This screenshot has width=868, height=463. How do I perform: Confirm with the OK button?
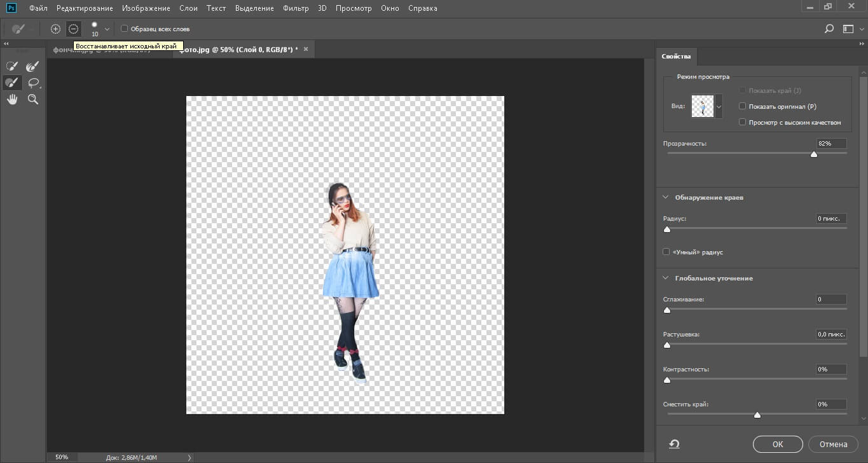pos(777,444)
